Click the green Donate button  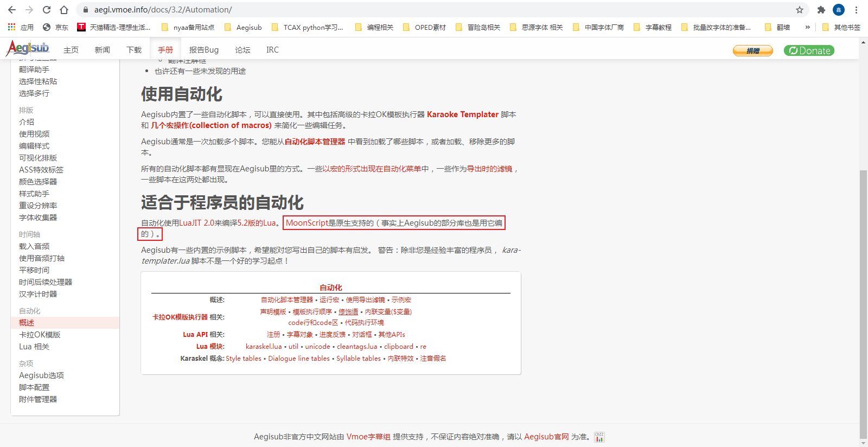click(809, 50)
